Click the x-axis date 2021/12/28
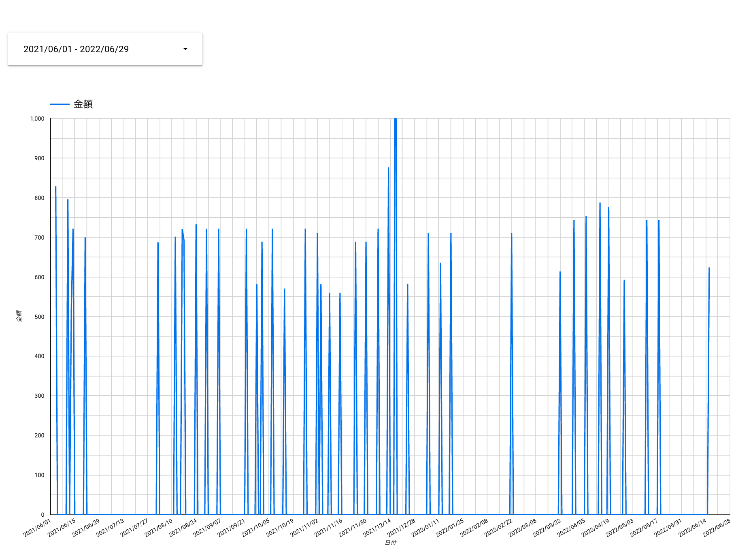Image resolution: width=753 pixels, height=560 pixels. click(x=402, y=528)
